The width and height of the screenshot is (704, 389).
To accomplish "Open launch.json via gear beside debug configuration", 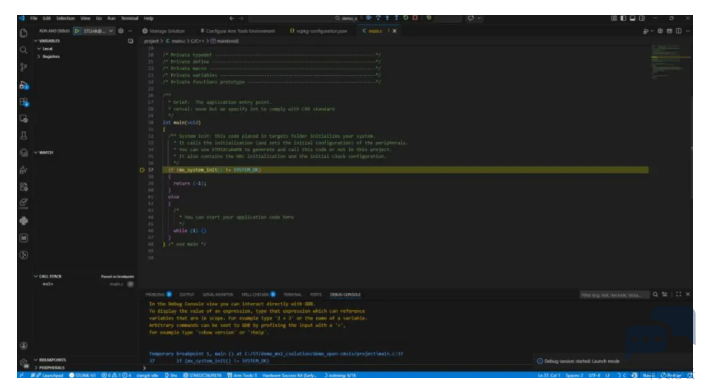I will point(121,31).
